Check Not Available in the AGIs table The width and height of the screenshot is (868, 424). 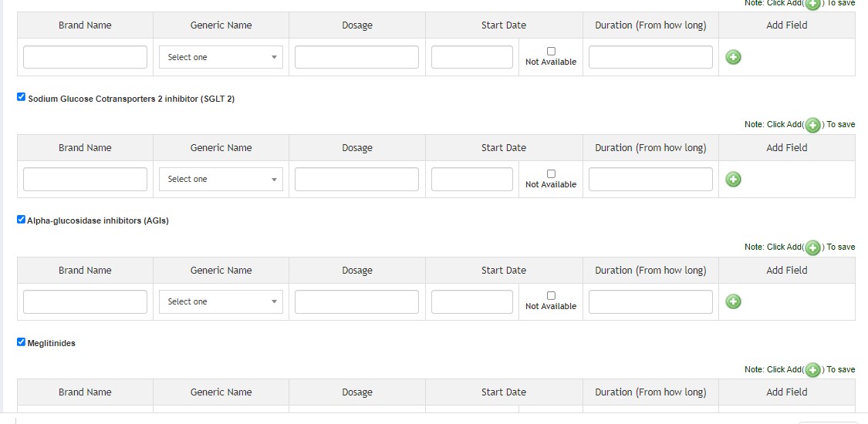(551, 296)
